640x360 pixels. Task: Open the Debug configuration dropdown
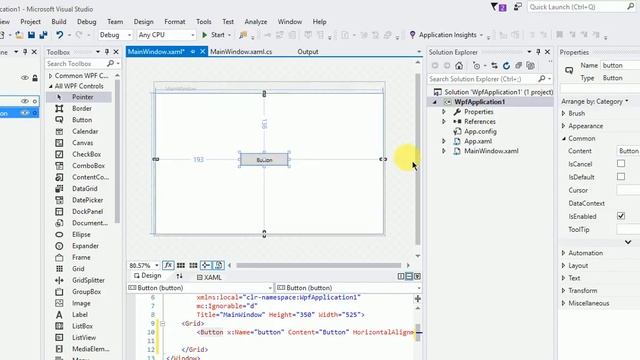click(x=115, y=35)
